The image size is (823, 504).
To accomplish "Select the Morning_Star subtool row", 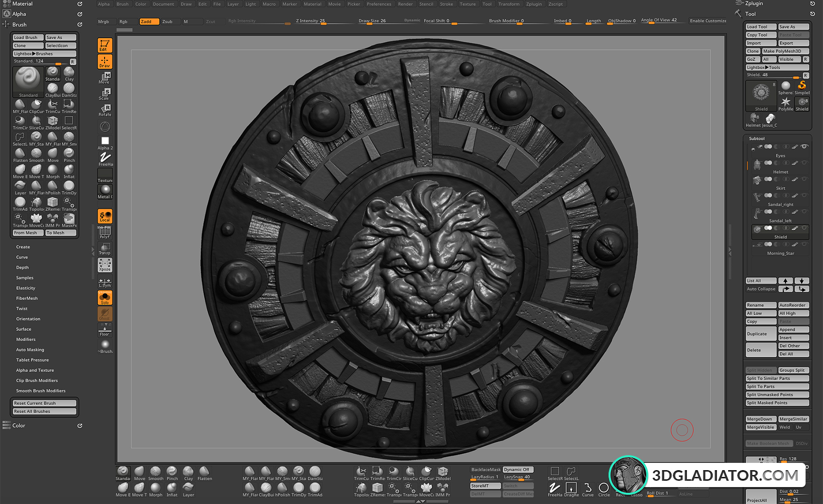I will pos(780,248).
